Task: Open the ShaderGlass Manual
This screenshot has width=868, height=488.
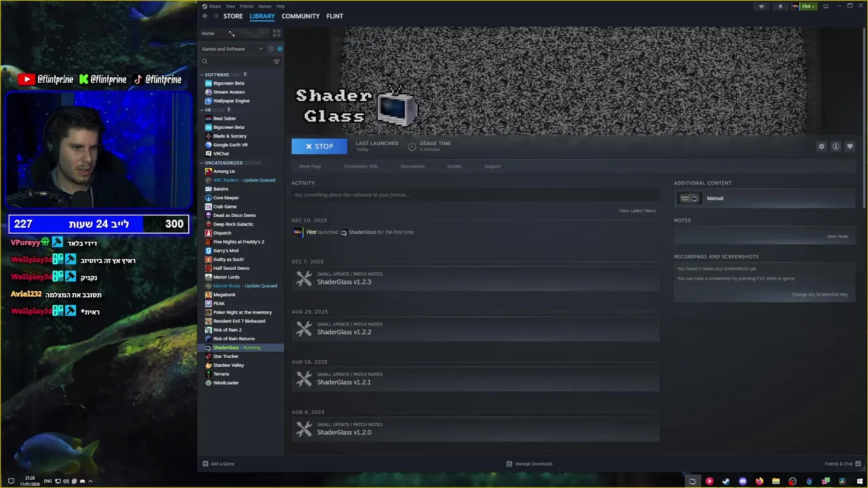Action: pos(764,198)
